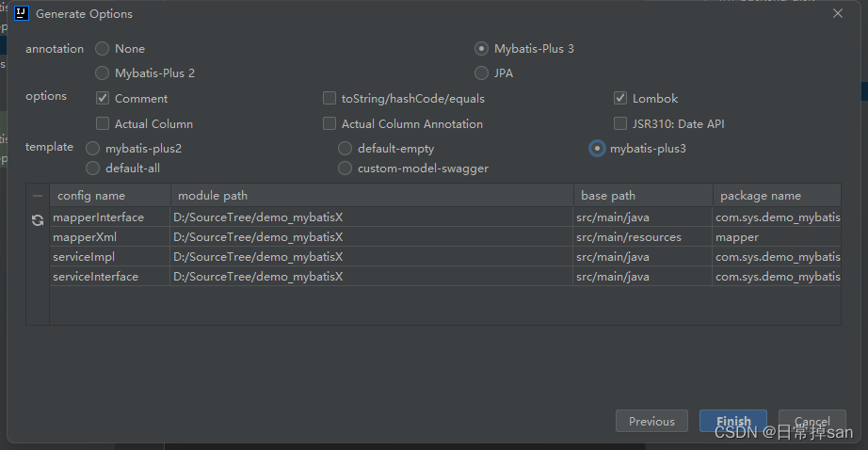Click the refresh icon beside the config table
Image resolution: width=868 pixels, height=450 pixels.
pyautogui.click(x=38, y=220)
